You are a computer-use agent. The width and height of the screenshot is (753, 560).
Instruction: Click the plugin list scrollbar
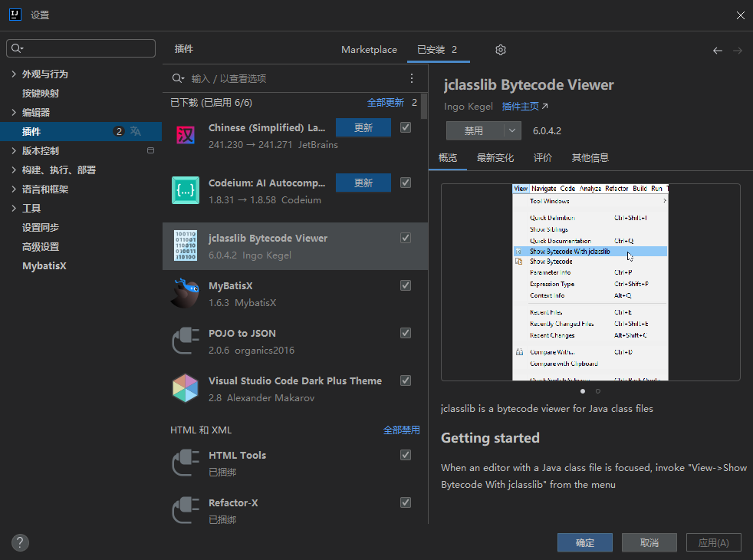pyautogui.click(x=424, y=106)
